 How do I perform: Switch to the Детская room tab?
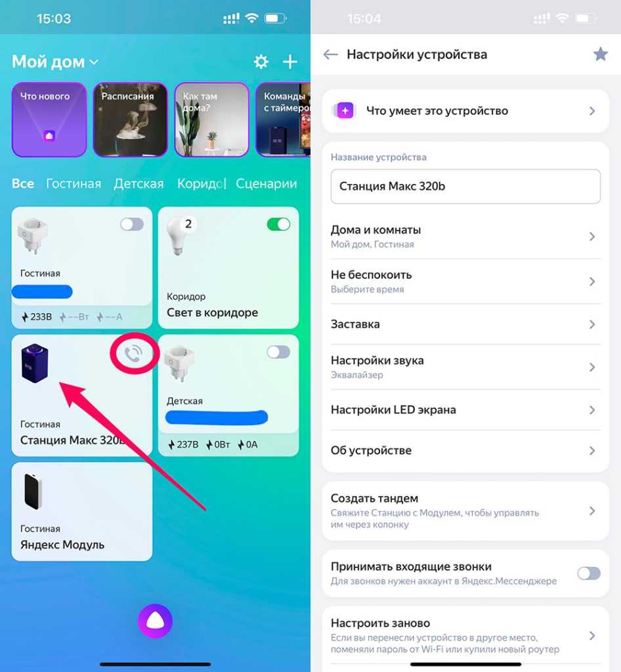coord(139,184)
